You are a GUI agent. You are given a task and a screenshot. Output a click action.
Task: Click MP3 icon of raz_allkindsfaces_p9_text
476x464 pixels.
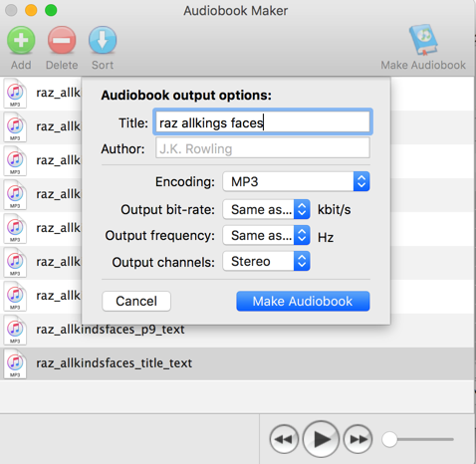point(15,331)
